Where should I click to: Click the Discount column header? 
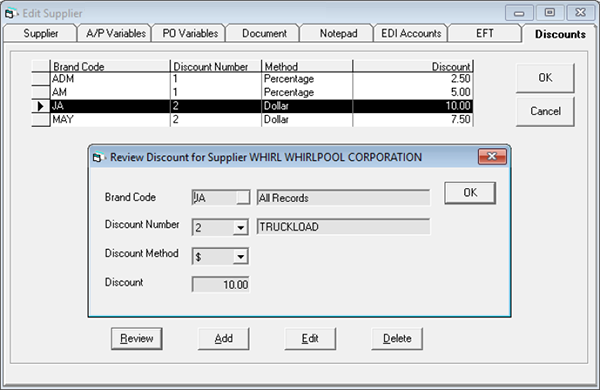(412, 66)
